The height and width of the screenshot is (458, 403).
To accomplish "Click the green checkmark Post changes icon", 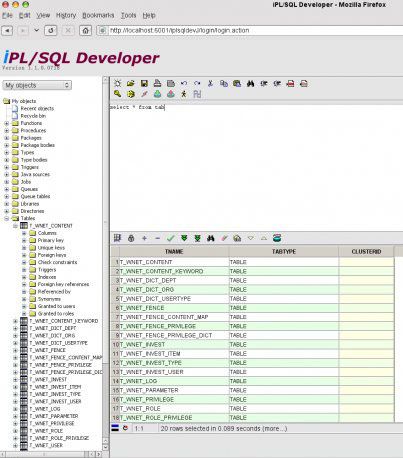I will [171, 238].
